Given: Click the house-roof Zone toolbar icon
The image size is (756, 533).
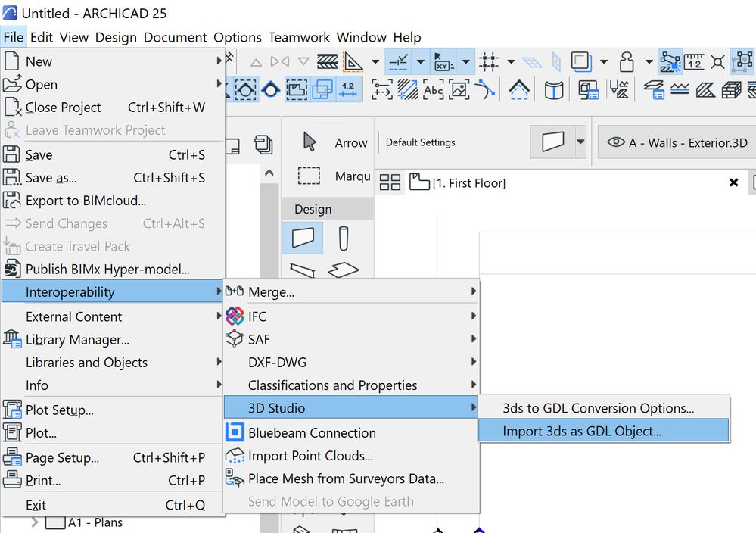Looking at the screenshot, I should click(519, 90).
